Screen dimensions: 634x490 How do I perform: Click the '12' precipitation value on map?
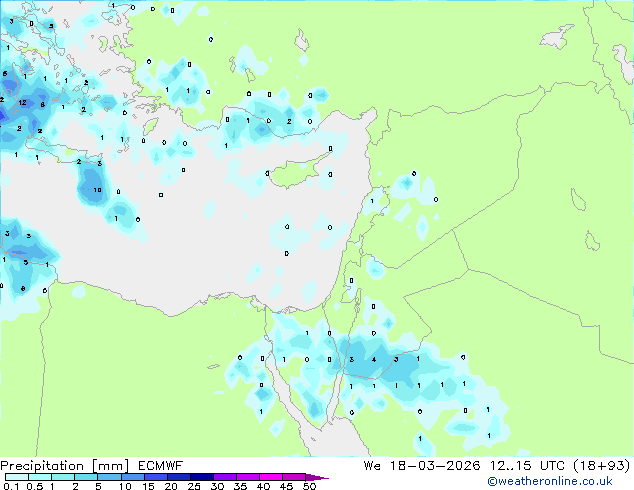tap(22, 103)
